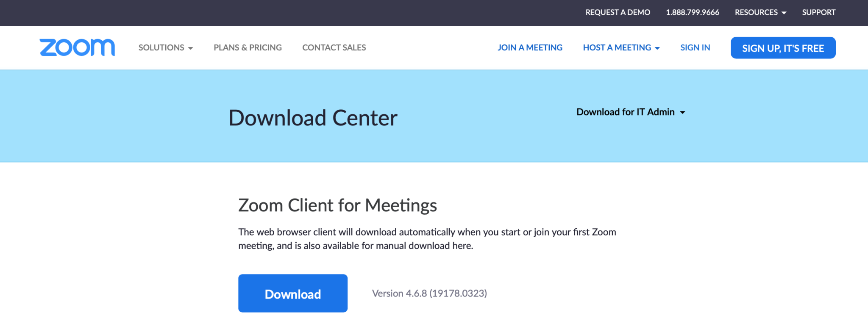Click the caret arrow beside Solutions

click(x=191, y=48)
